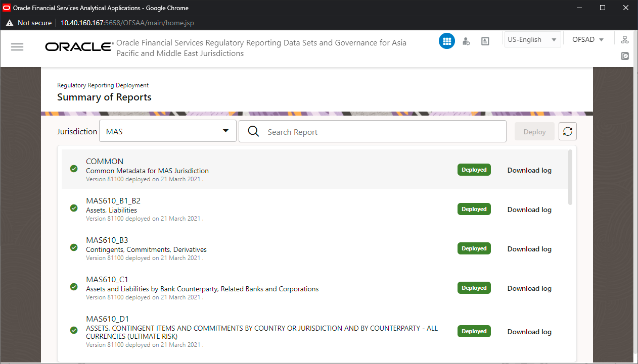Screen dimensions: 638x364
Task: Click 'Common Metadata for MAS Jurisdiction' text
Action: coord(147,171)
